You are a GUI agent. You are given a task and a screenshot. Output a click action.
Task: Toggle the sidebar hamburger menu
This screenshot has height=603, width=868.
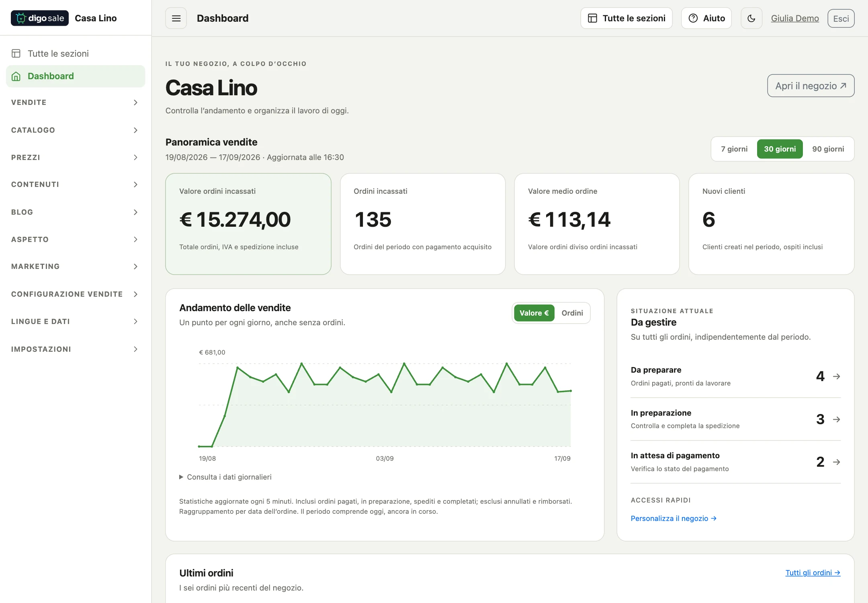coord(176,18)
